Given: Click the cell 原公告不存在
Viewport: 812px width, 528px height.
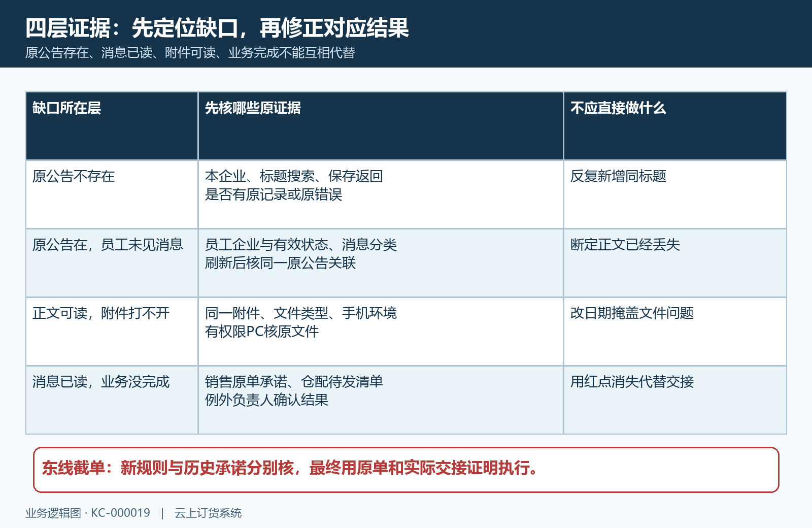Looking at the screenshot, I should 112,194.
